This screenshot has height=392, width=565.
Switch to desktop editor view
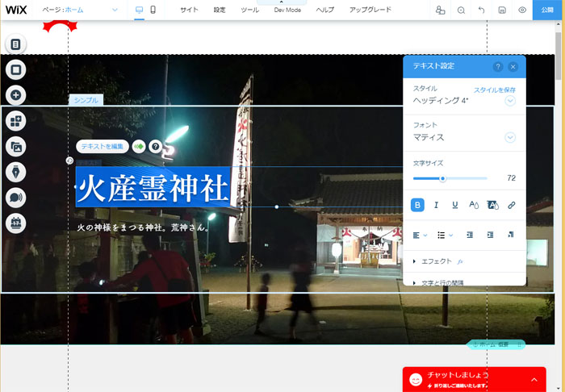[139, 10]
